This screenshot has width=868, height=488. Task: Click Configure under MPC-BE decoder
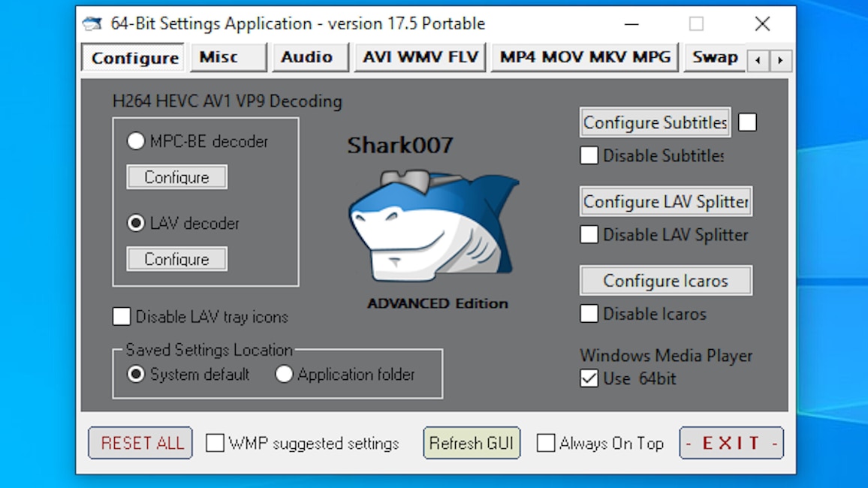[176, 177]
